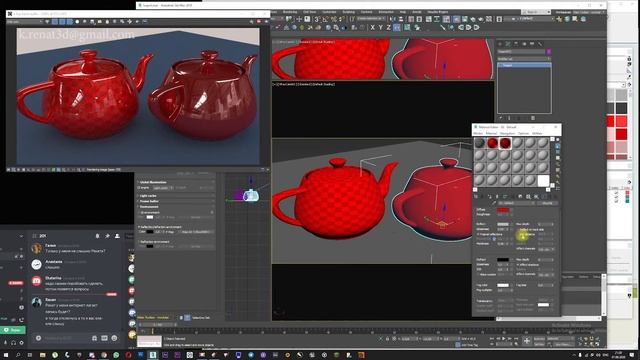Image resolution: width=640 pixels, height=360 pixels.
Task: Click the Discord message input field
Action: tap(65, 338)
